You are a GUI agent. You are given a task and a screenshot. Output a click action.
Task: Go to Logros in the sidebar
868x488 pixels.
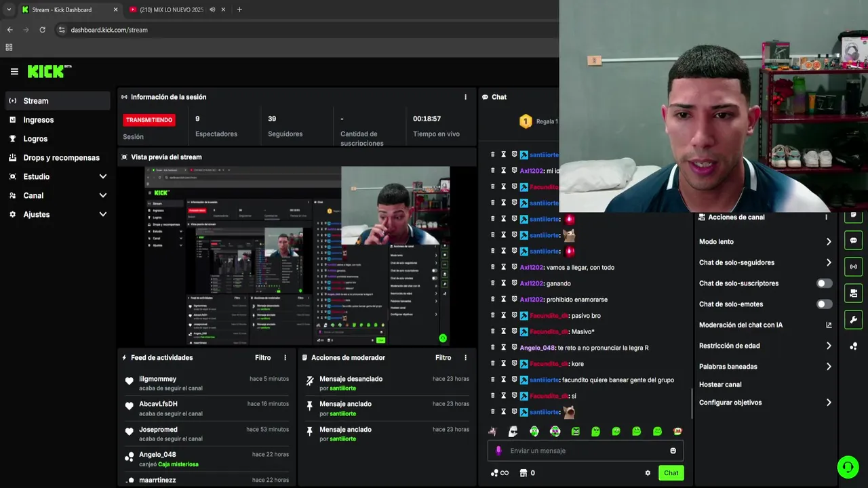(58, 139)
